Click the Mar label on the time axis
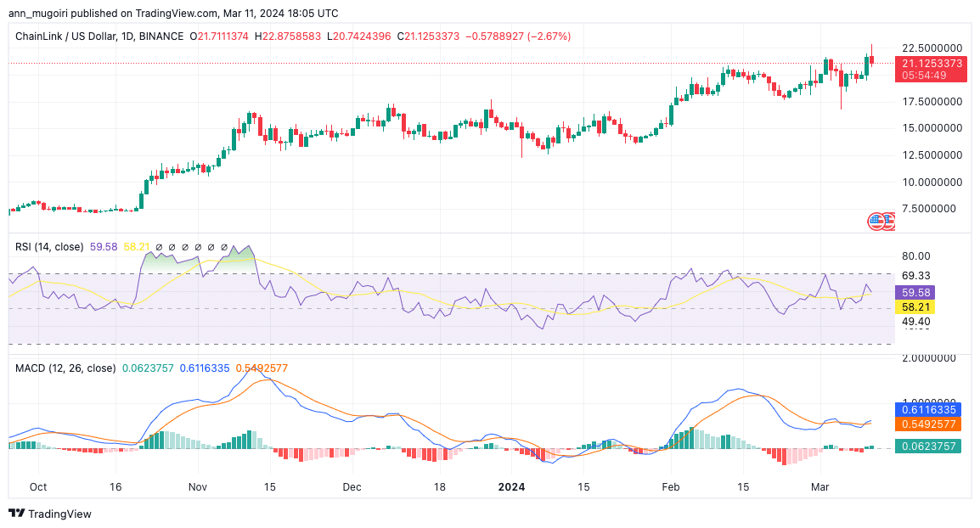This screenshot has height=528, width=980. pos(819,487)
